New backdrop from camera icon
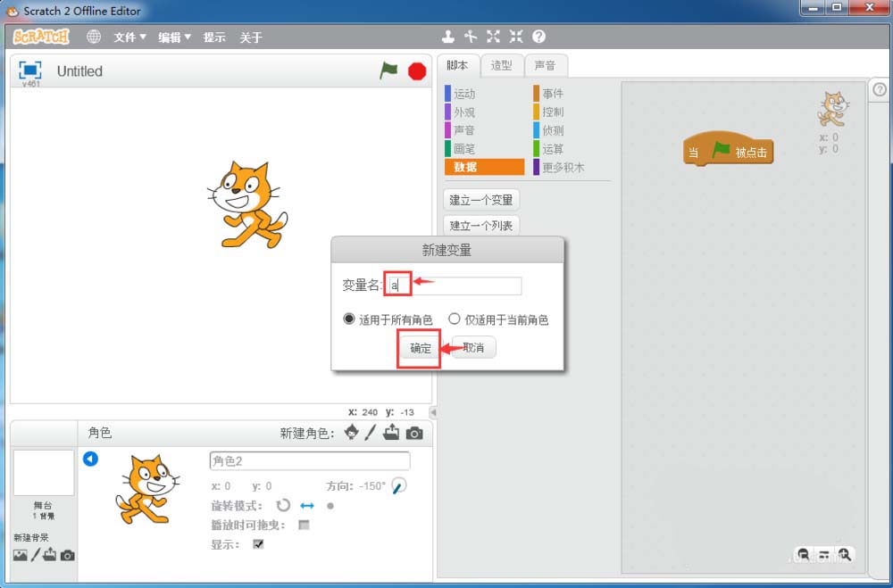The height and width of the screenshot is (588, 893). (x=67, y=555)
